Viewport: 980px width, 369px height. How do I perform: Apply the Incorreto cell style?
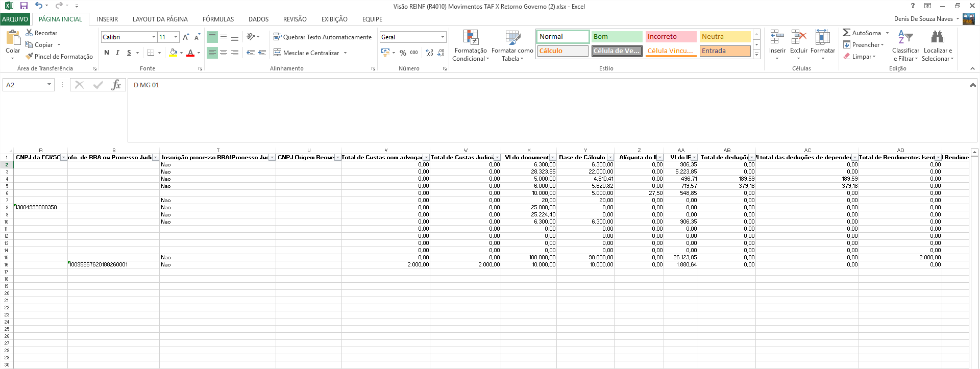671,37
